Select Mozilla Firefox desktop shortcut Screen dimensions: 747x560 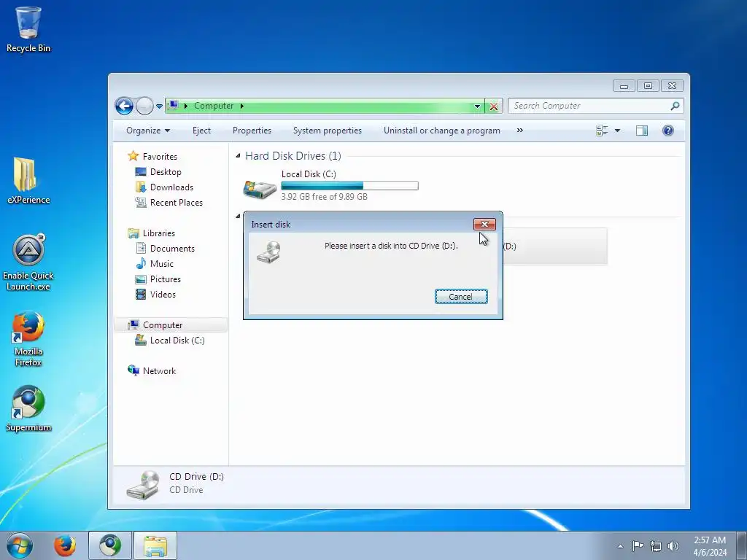28,339
